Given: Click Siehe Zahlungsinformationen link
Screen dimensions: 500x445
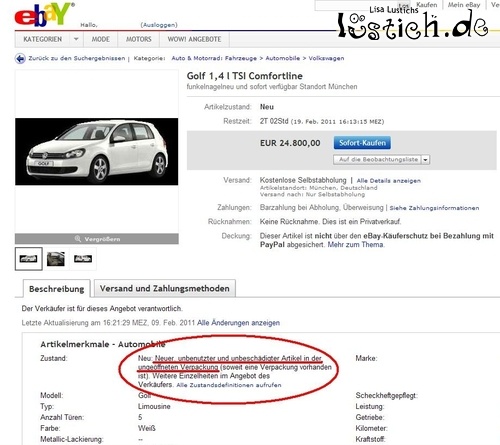Looking at the screenshot, I should (x=434, y=208).
